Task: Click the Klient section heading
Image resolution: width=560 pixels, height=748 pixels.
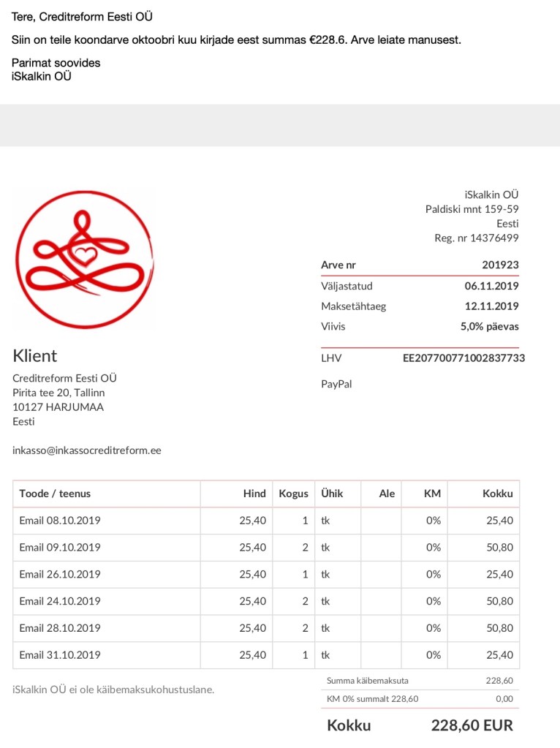Action: (x=35, y=356)
